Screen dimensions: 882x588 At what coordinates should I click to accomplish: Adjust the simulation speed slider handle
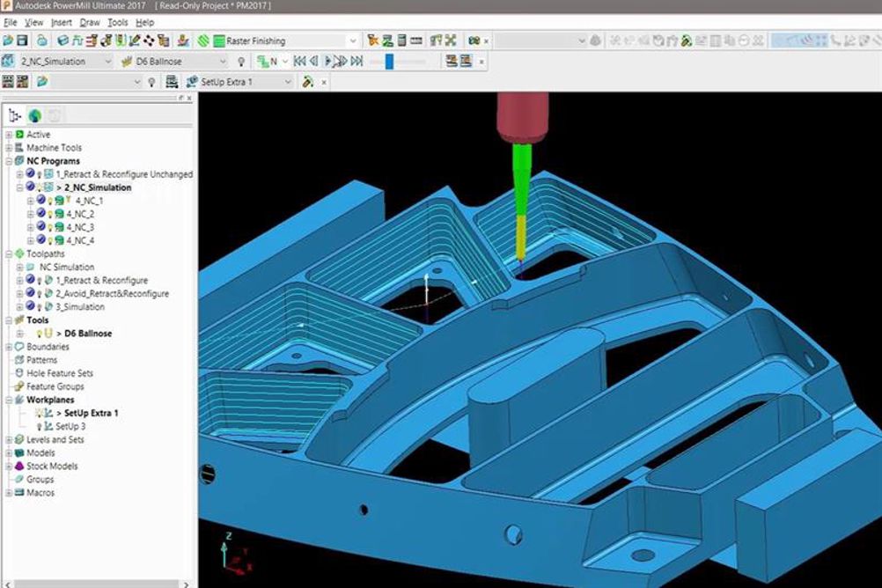389,62
